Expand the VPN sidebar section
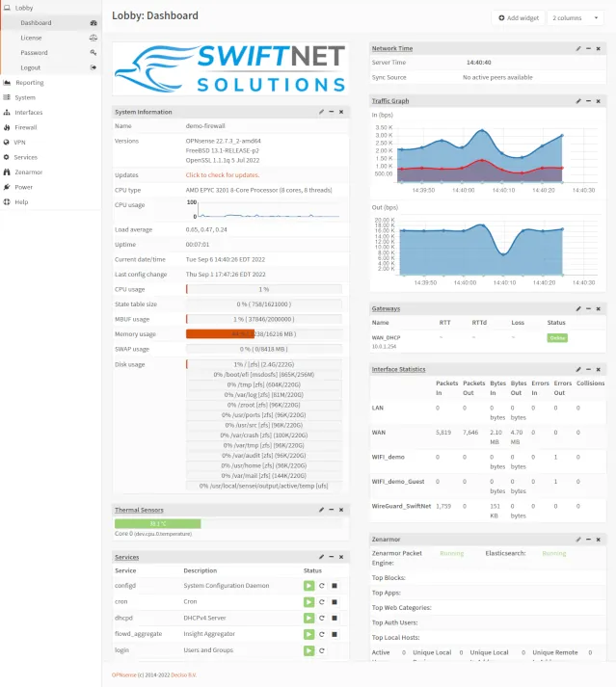616x687 pixels. pos(51,142)
